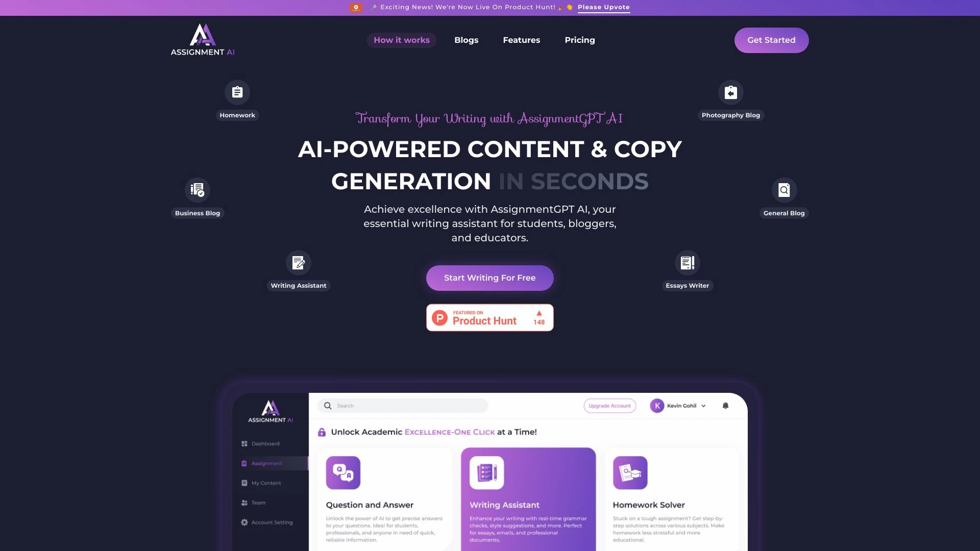Click the Pricing tab

tap(579, 40)
